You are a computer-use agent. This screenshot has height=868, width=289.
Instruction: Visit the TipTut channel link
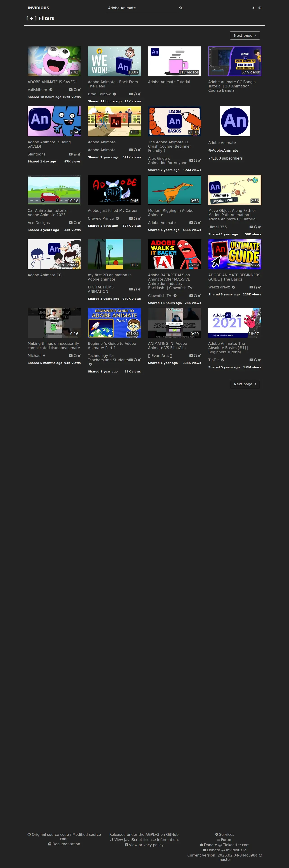click(214, 360)
